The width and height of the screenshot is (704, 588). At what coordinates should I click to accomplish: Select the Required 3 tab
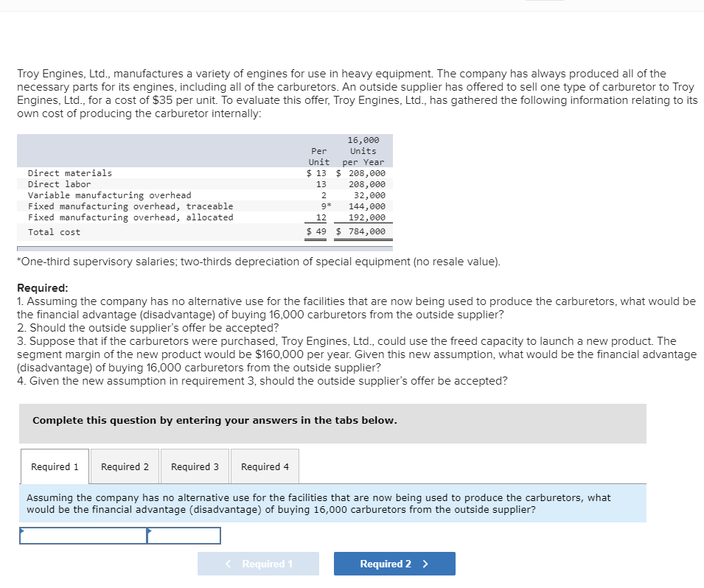195,466
